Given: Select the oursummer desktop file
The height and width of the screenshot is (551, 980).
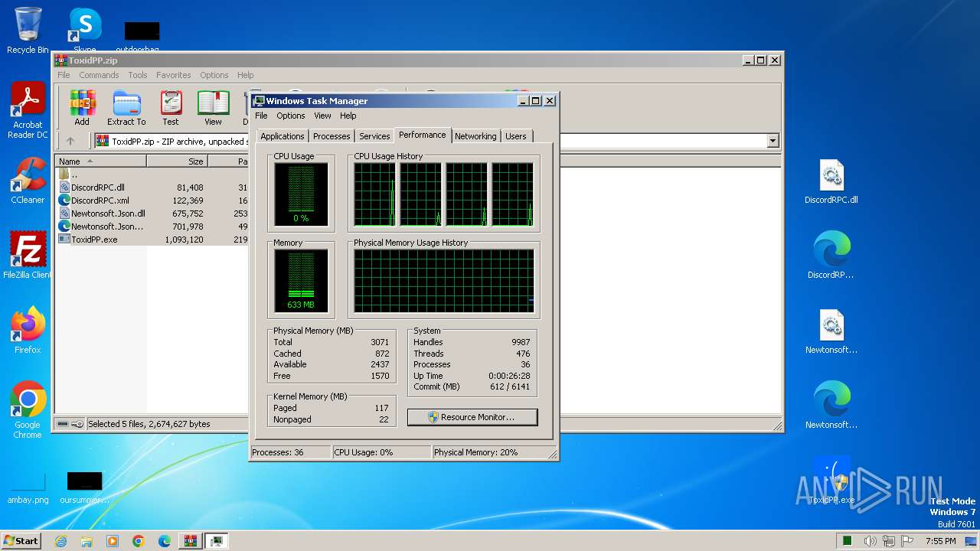Looking at the screenshot, I should click(x=84, y=488).
